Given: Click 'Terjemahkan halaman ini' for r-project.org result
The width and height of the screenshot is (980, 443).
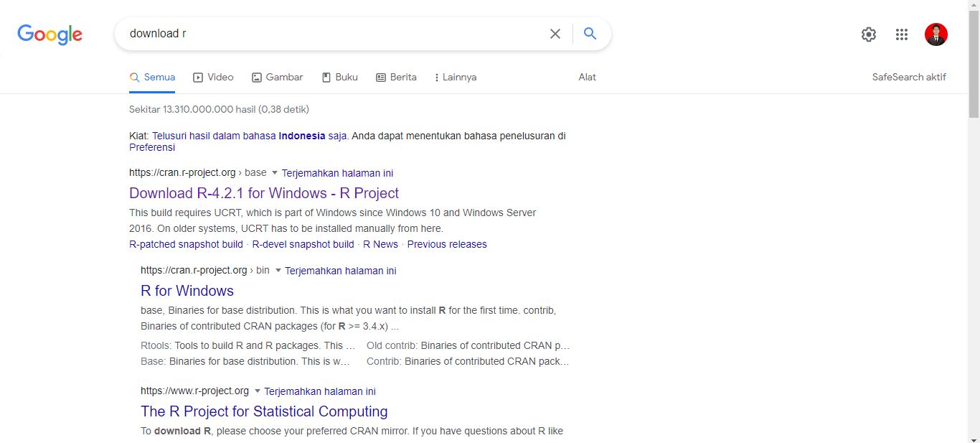Looking at the screenshot, I should tap(320, 391).
